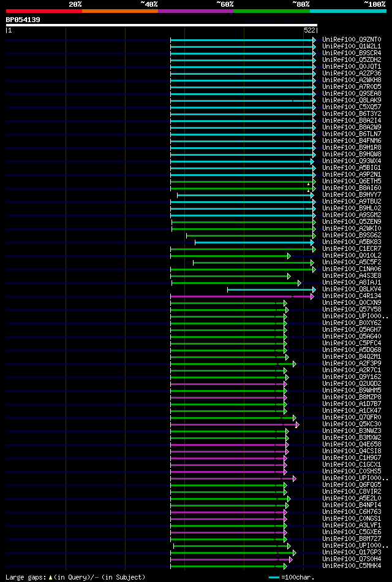392x582 pixels.
Task: Click the purple alignment bar for Q2UQD2
Action: click(x=228, y=384)
